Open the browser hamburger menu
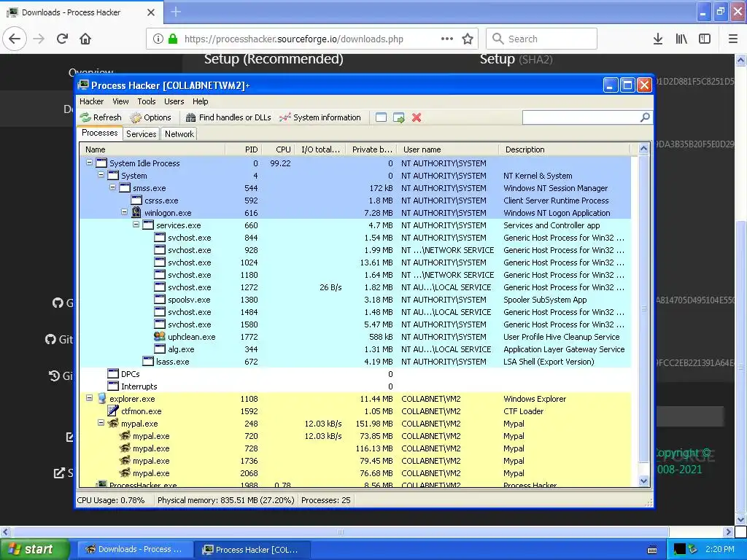Screen dimensions: 747x560 [x=733, y=39]
